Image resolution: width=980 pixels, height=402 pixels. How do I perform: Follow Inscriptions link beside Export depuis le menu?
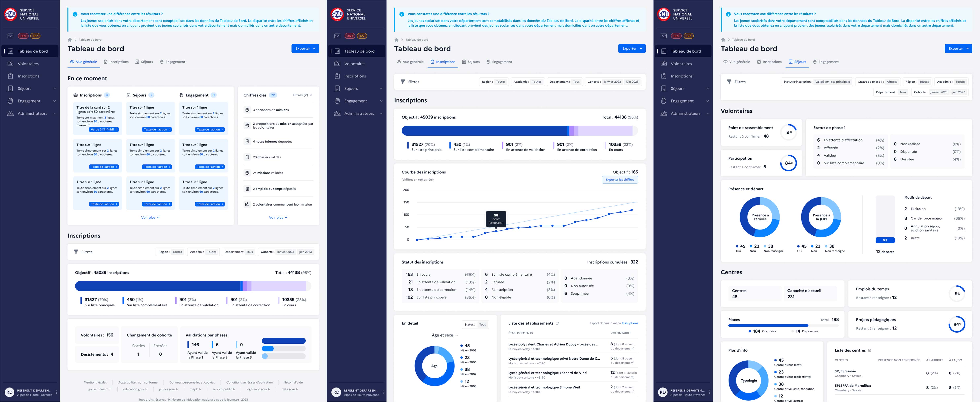tap(630, 323)
